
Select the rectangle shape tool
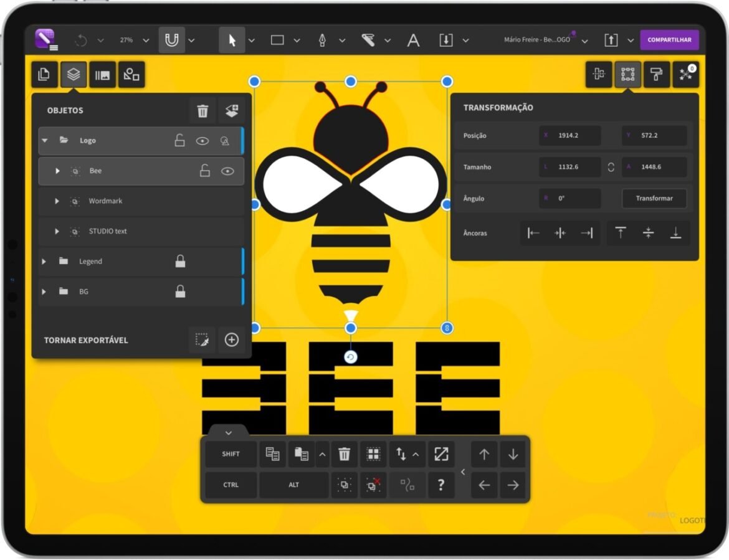coord(277,40)
